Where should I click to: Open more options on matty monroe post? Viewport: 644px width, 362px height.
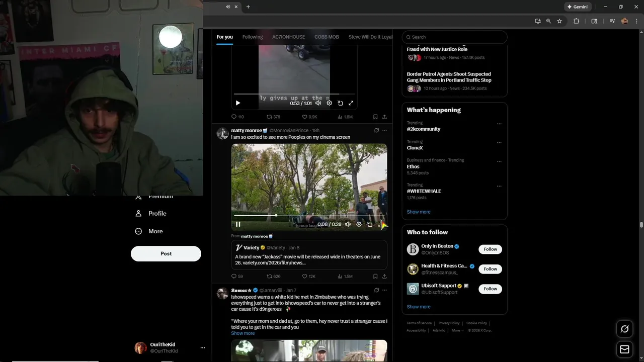[x=384, y=130]
